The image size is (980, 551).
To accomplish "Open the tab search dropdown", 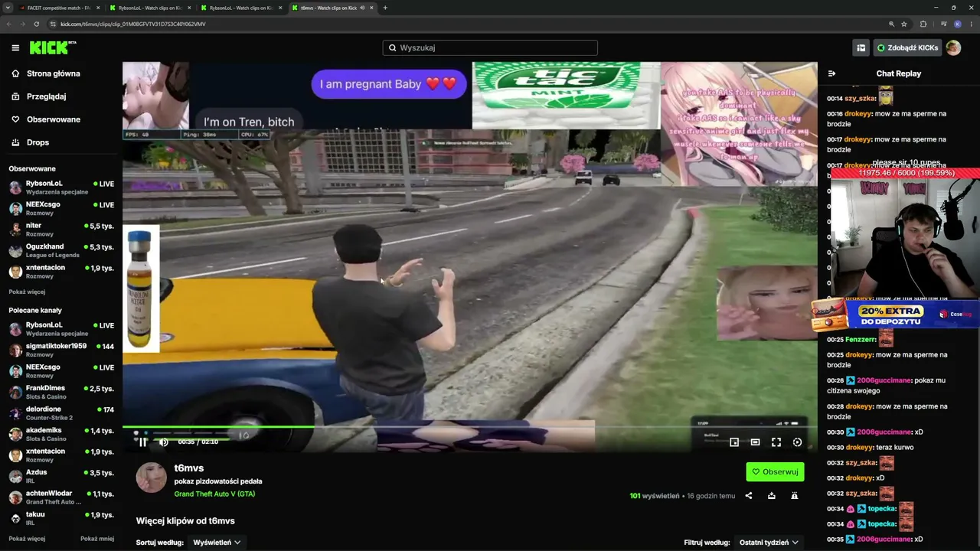I will [8, 8].
